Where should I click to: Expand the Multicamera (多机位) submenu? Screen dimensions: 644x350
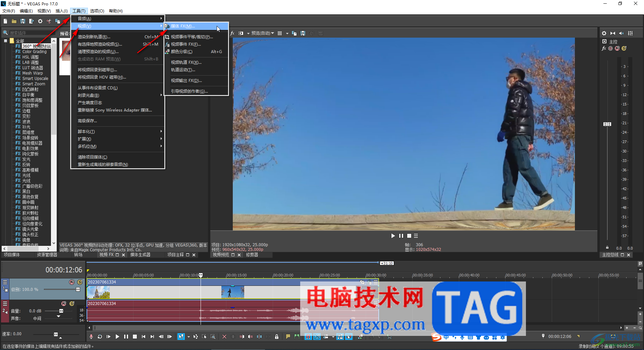(x=117, y=146)
